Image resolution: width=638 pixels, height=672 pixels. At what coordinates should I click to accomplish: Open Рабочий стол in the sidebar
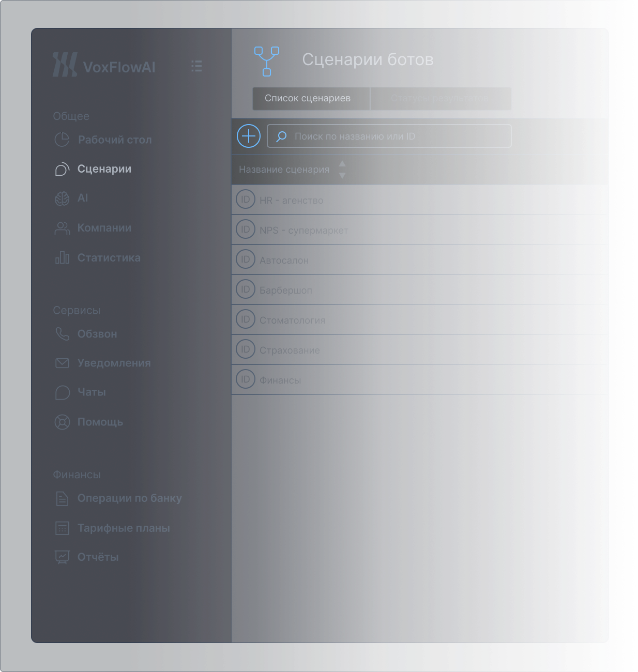(114, 140)
